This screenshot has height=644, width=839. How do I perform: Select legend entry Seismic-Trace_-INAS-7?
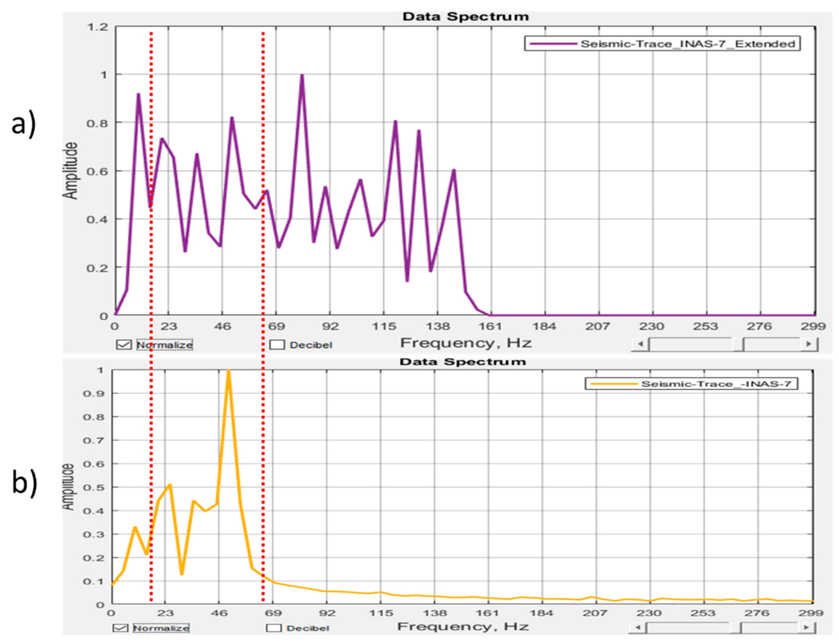pyautogui.click(x=716, y=384)
